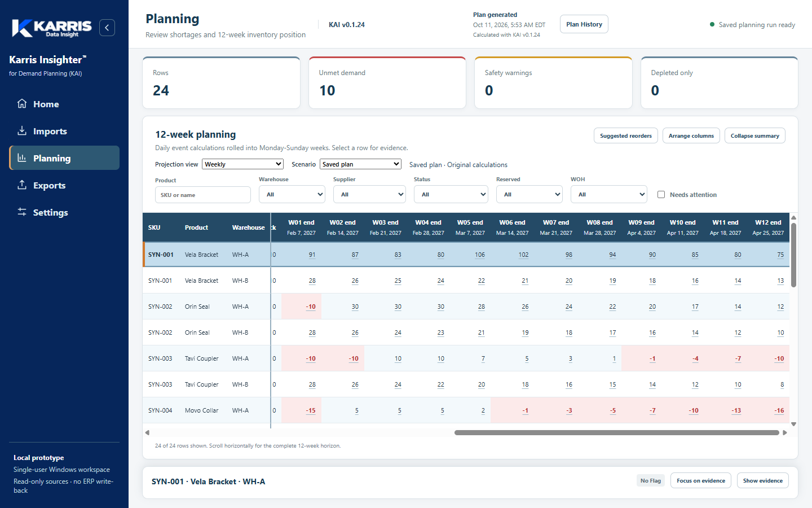The width and height of the screenshot is (812, 508).
Task: Click the table's scroll-up arrow
Action: [793, 217]
